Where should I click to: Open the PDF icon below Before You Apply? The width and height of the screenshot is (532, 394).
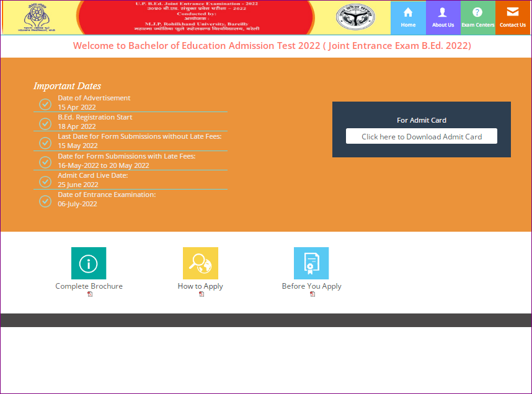point(311,295)
